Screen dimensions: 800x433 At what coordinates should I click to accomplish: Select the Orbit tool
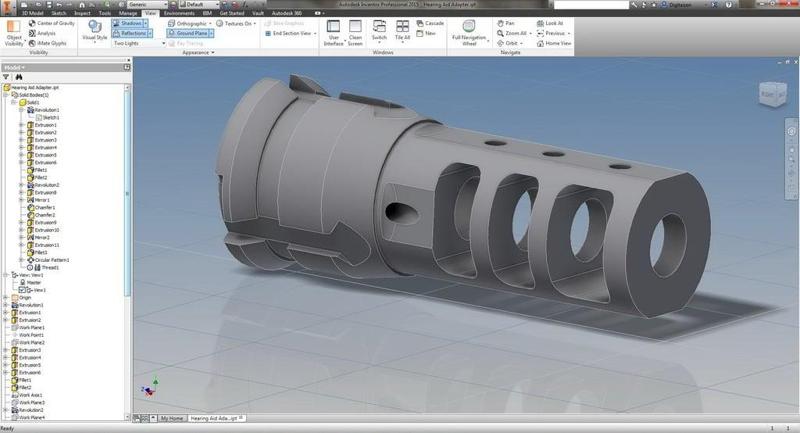[510, 43]
